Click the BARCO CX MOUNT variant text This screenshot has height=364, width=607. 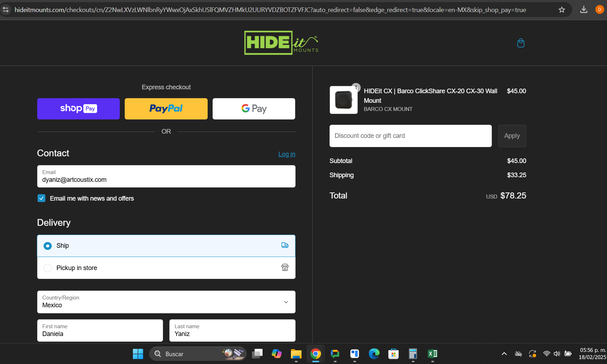[388, 109]
